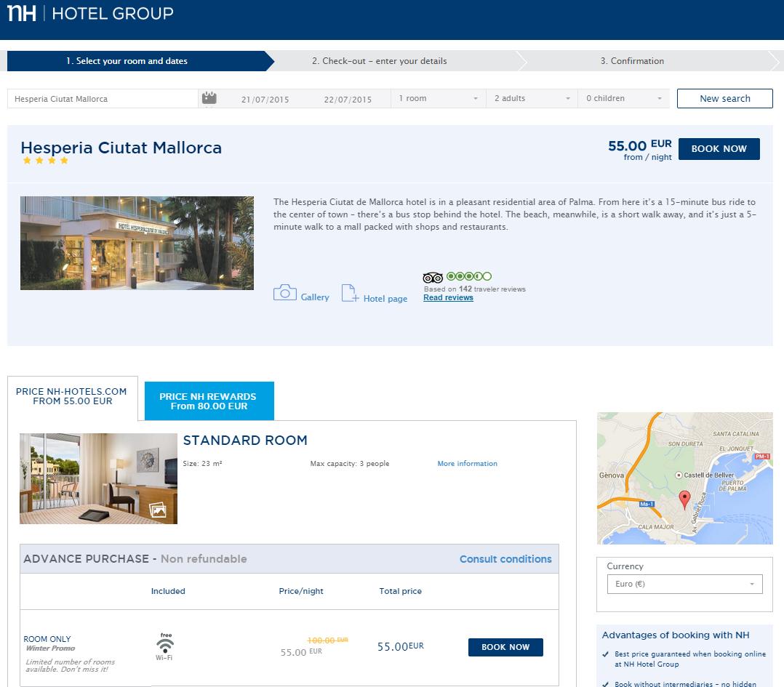Click the Room Only rate label

pos(47,639)
